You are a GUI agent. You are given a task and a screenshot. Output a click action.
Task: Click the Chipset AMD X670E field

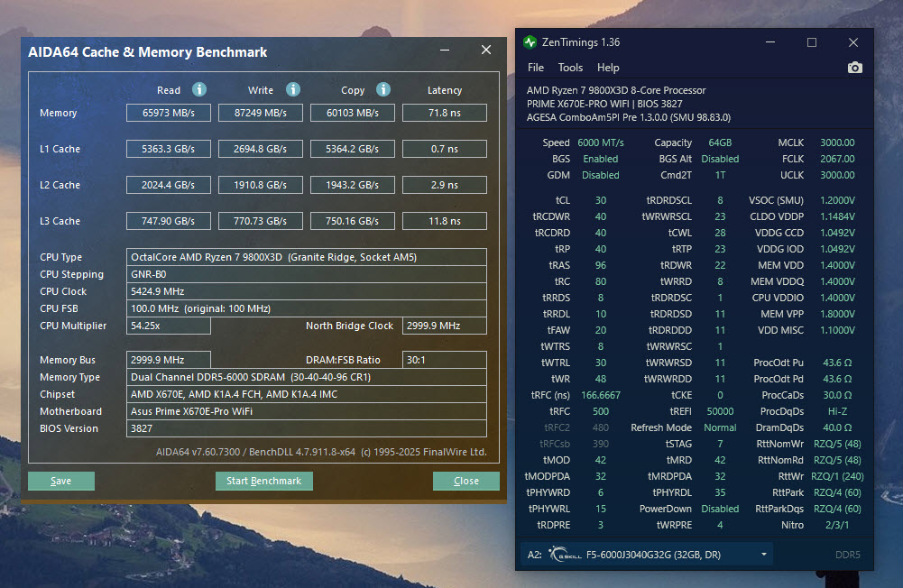(307, 394)
